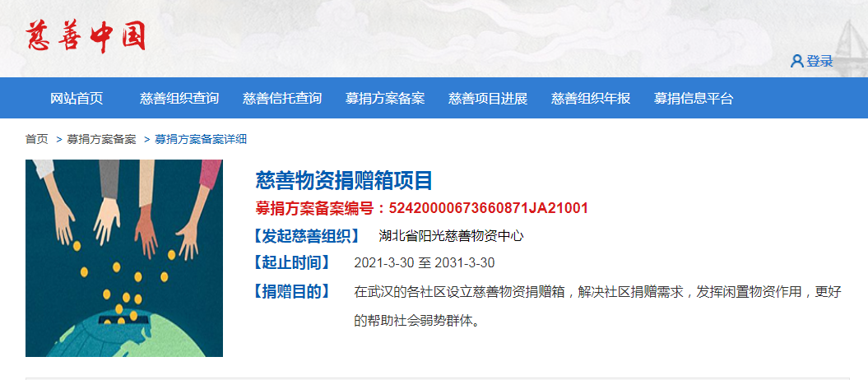Click 湖北省阳光慈善物资中心 organization name
868x380 pixels.
tap(451, 236)
